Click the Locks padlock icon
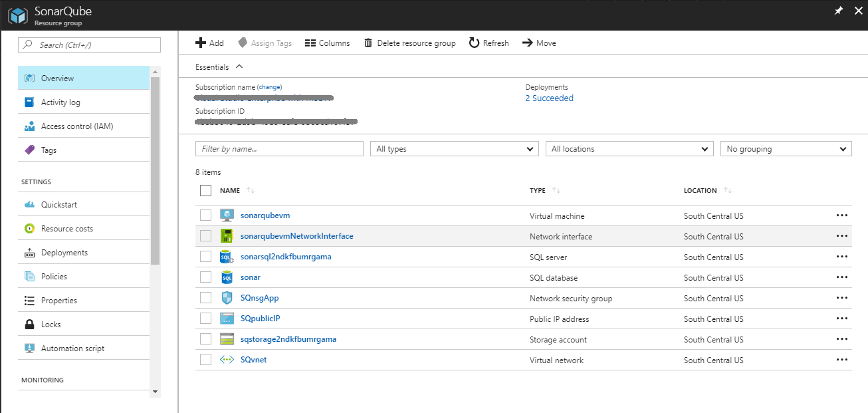This screenshot has width=868, height=413. click(29, 325)
